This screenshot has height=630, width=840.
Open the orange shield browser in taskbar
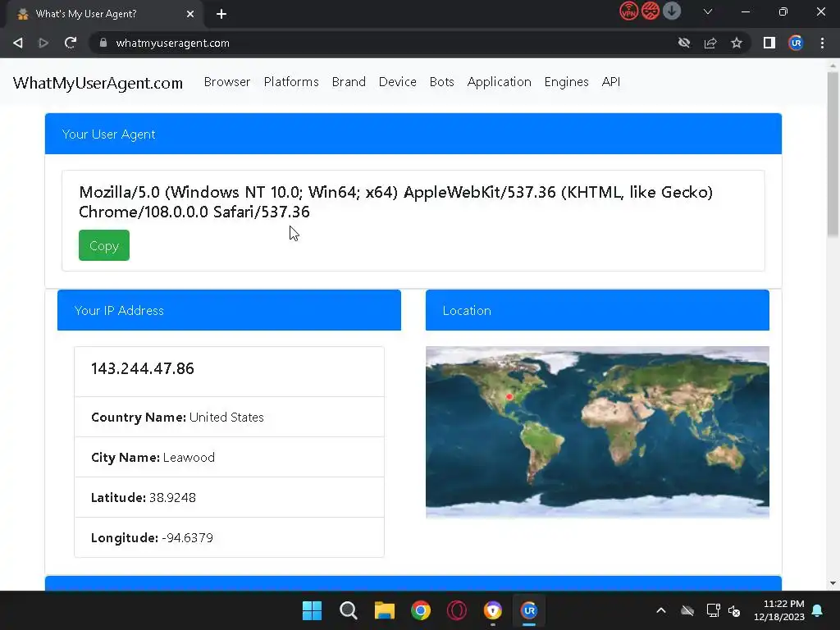point(493,610)
